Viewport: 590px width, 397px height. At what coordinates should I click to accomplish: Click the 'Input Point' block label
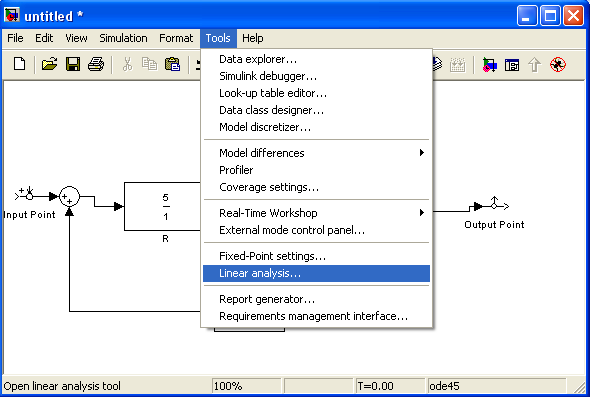[29, 215]
